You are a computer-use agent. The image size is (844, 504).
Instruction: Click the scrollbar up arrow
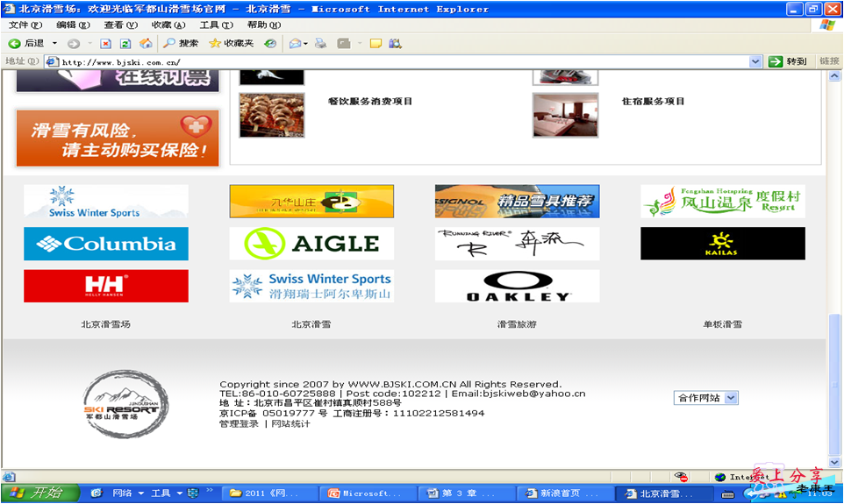tap(834, 76)
